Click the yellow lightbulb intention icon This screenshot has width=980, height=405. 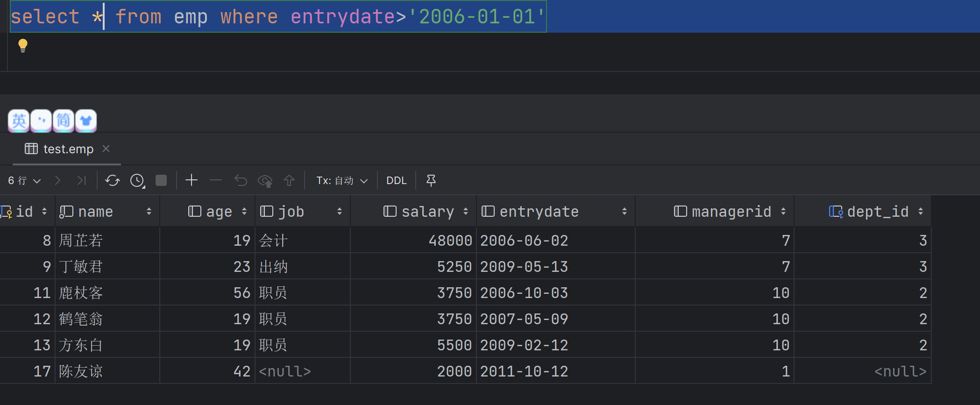(x=22, y=45)
